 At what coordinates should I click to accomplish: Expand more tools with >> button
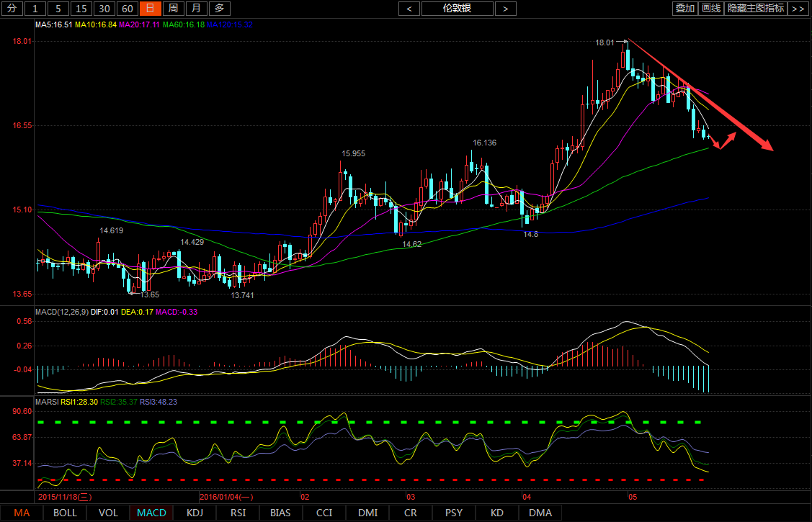tap(798, 9)
